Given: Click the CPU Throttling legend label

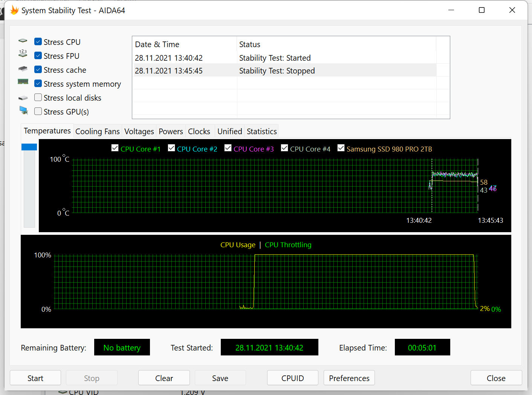Looking at the screenshot, I should tap(288, 245).
